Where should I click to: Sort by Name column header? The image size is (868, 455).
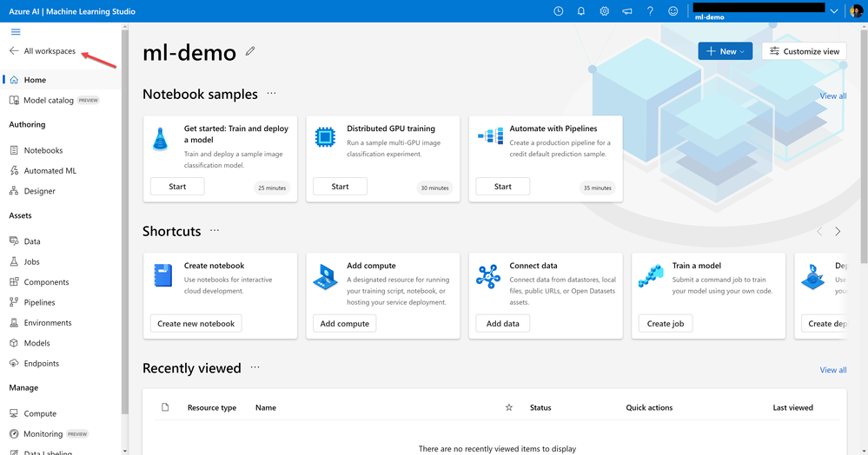pos(266,407)
